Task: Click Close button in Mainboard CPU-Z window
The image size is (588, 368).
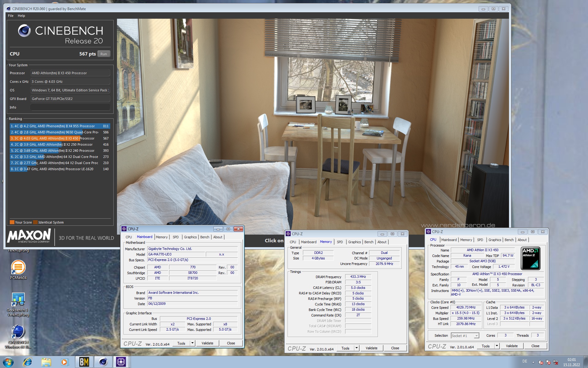Action: [x=231, y=343]
